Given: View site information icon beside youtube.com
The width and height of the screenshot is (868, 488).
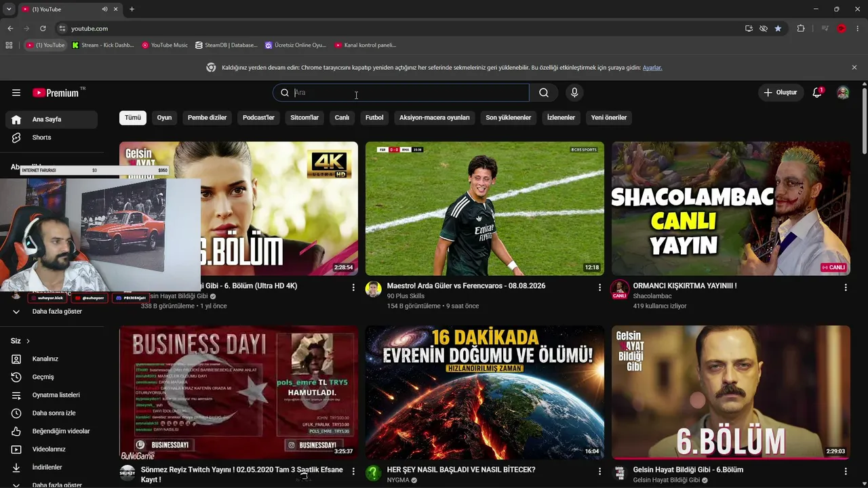Looking at the screenshot, I should 62,28.
